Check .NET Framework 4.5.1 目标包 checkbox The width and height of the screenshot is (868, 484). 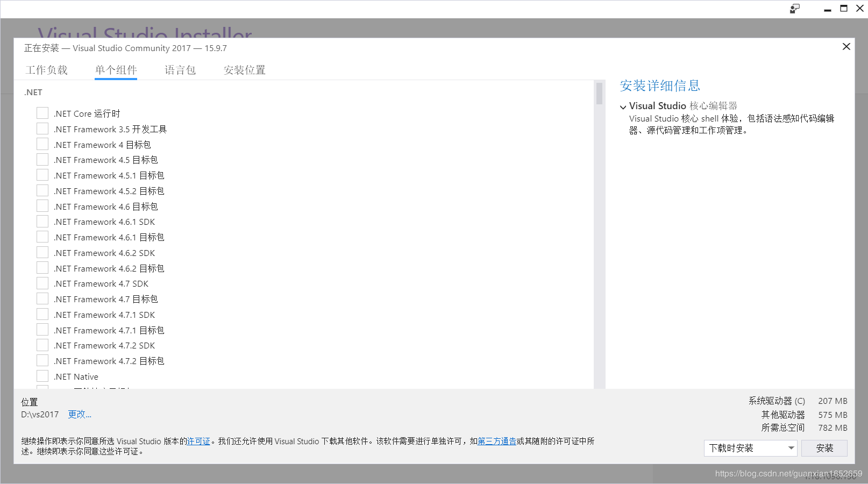click(x=42, y=175)
